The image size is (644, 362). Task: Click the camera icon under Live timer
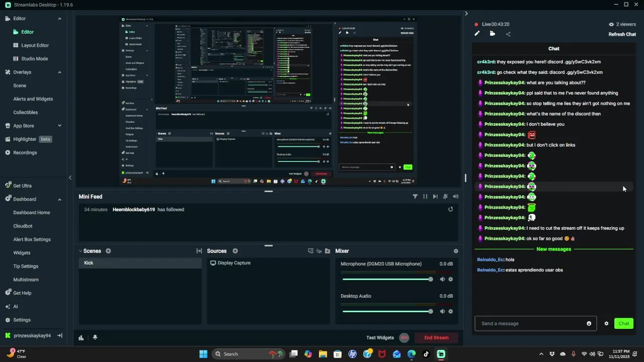pos(493,34)
